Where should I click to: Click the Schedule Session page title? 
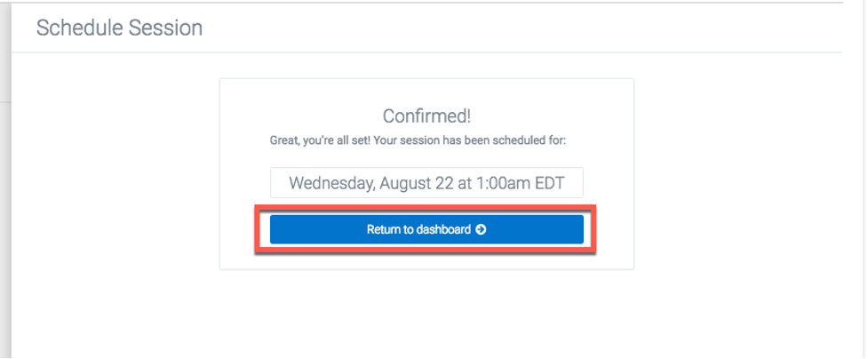(119, 28)
